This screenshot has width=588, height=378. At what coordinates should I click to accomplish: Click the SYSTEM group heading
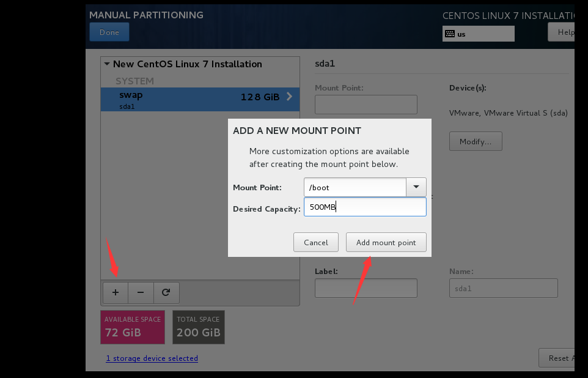click(134, 81)
